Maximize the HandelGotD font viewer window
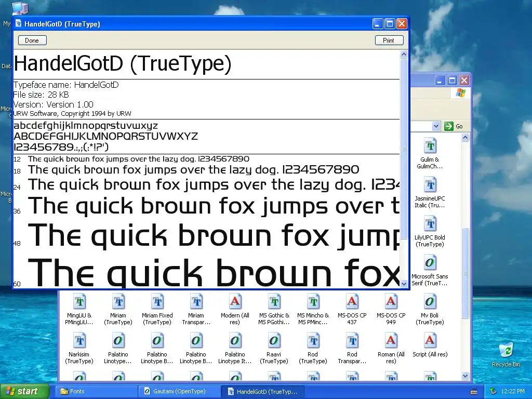The height and width of the screenshot is (399, 532). coord(390,24)
